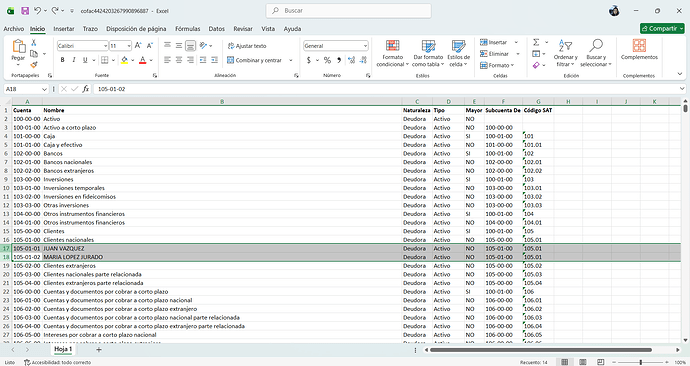Toggle bold formatting
This screenshot has width=690, height=366.
pos(62,60)
